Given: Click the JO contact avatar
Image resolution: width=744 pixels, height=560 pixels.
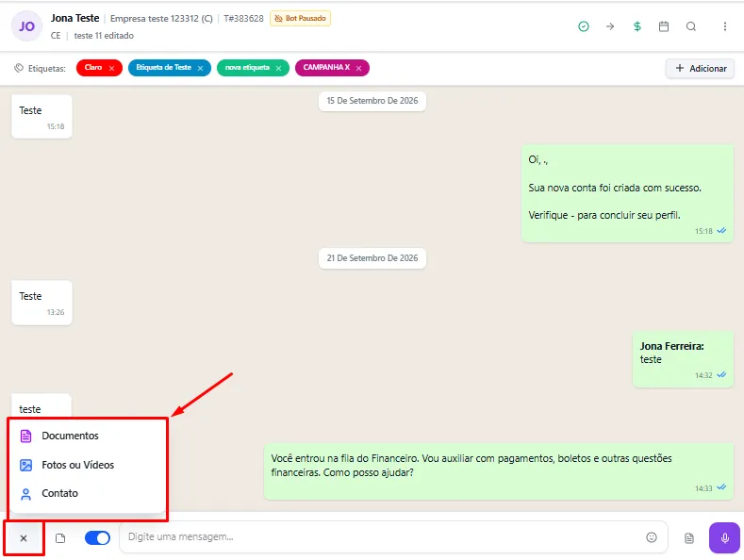Looking at the screenshot, I should [x=26, y=26].
